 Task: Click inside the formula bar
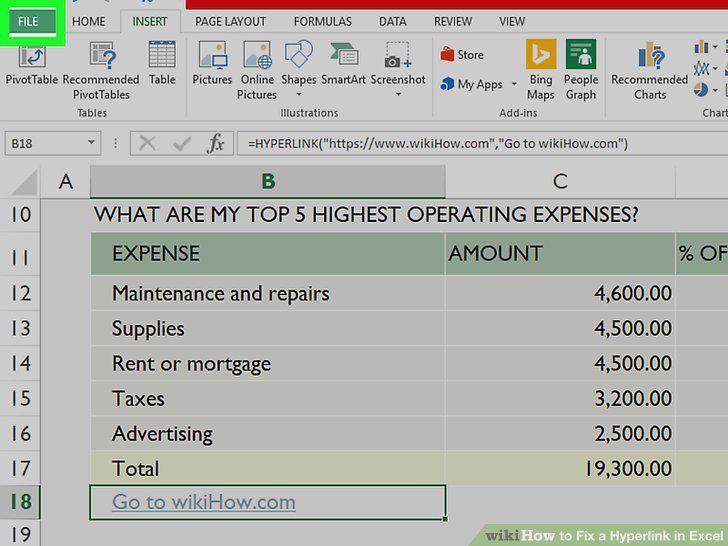point(482,143)
